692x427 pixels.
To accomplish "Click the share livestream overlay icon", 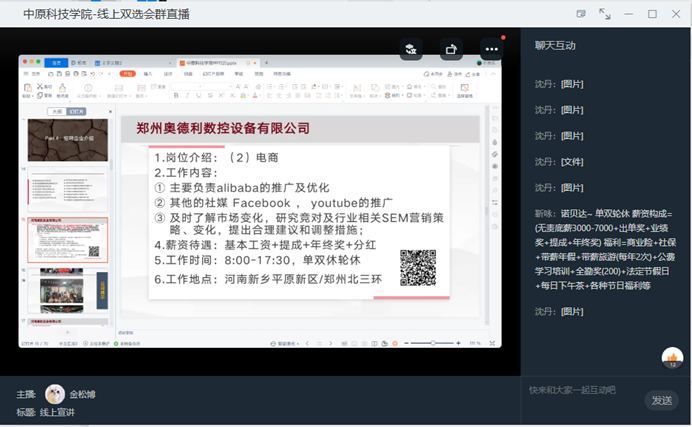I will point(451,49).
